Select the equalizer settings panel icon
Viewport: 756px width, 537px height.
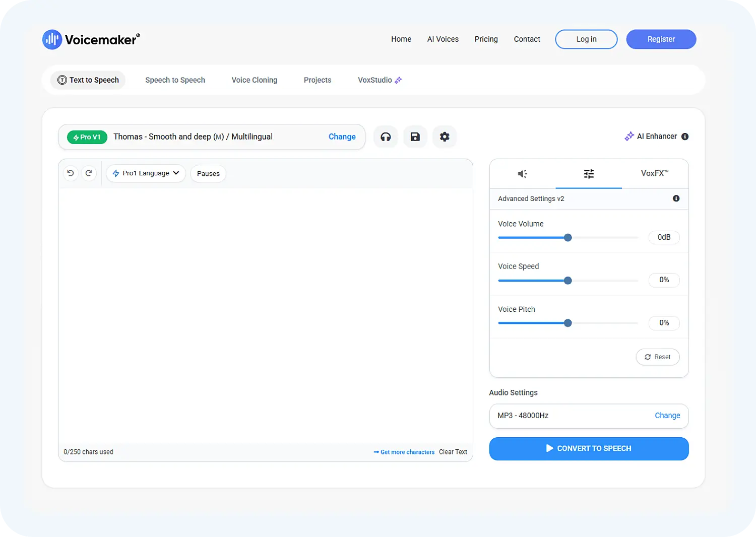point(589,174)
